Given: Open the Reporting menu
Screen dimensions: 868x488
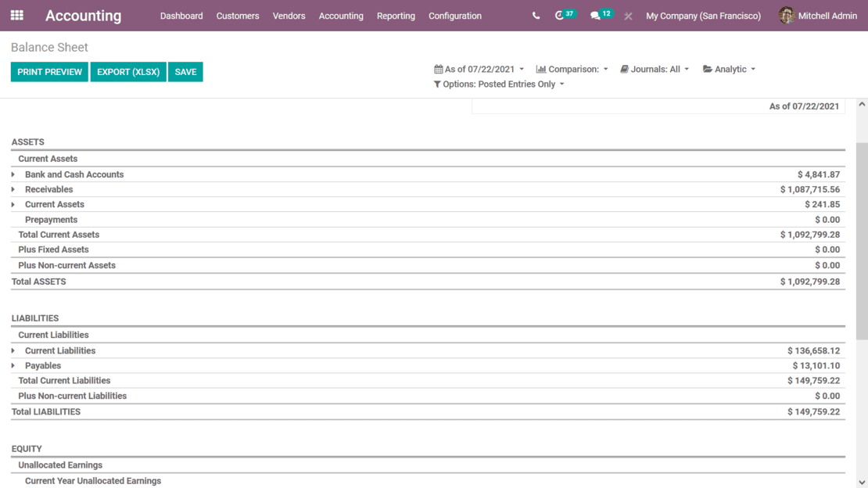Looking at the screenshot, I should (x=396, y=16).
